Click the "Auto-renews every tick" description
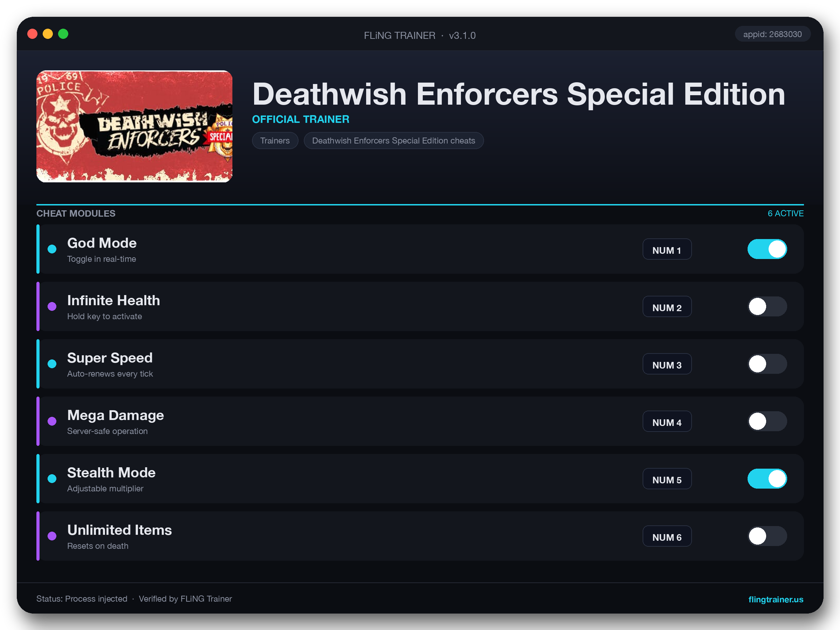The image size is (840, 630). point(110,374)
